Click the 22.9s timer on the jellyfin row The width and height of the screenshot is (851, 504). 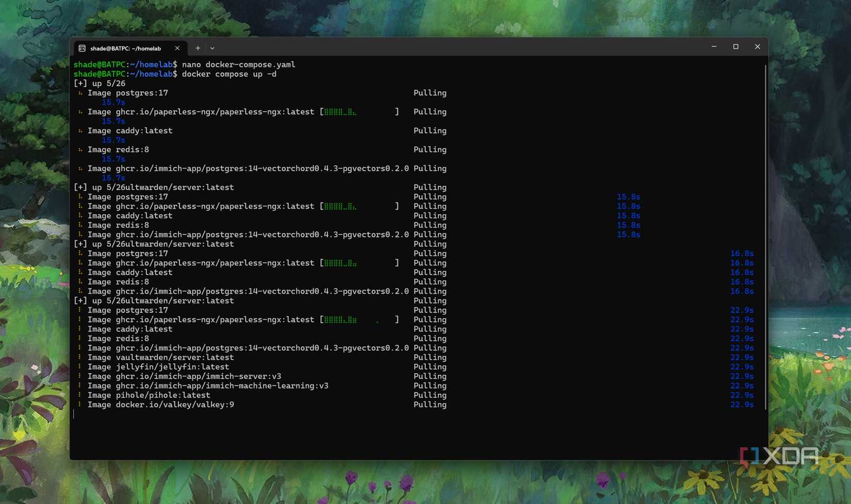[x=742, y=367]
